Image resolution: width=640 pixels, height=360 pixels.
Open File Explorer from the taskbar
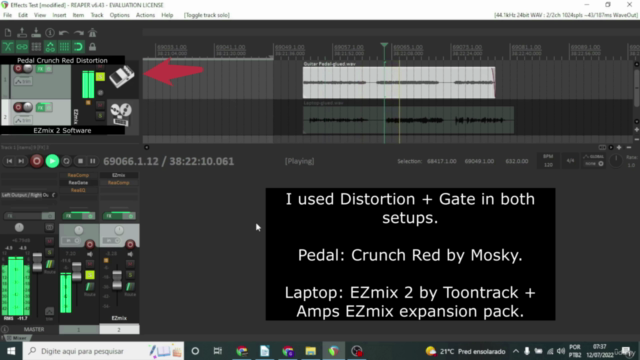(311, 351)
